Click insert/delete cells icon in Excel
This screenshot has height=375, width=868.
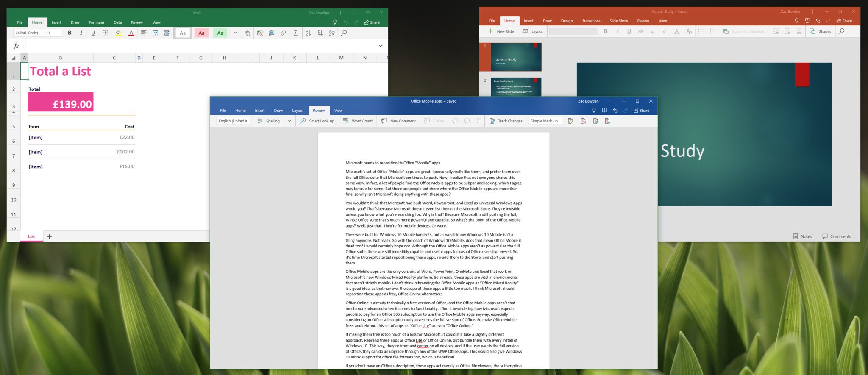[260, 33]
